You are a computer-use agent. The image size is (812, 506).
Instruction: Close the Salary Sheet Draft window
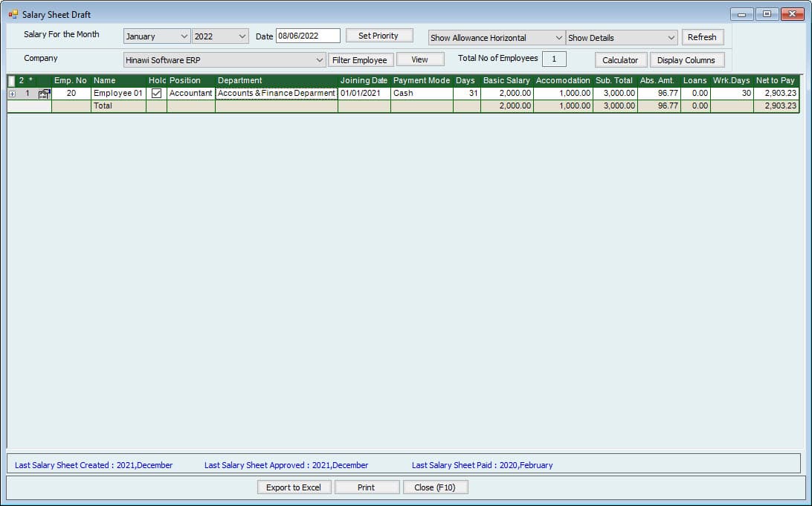[793, 14]
